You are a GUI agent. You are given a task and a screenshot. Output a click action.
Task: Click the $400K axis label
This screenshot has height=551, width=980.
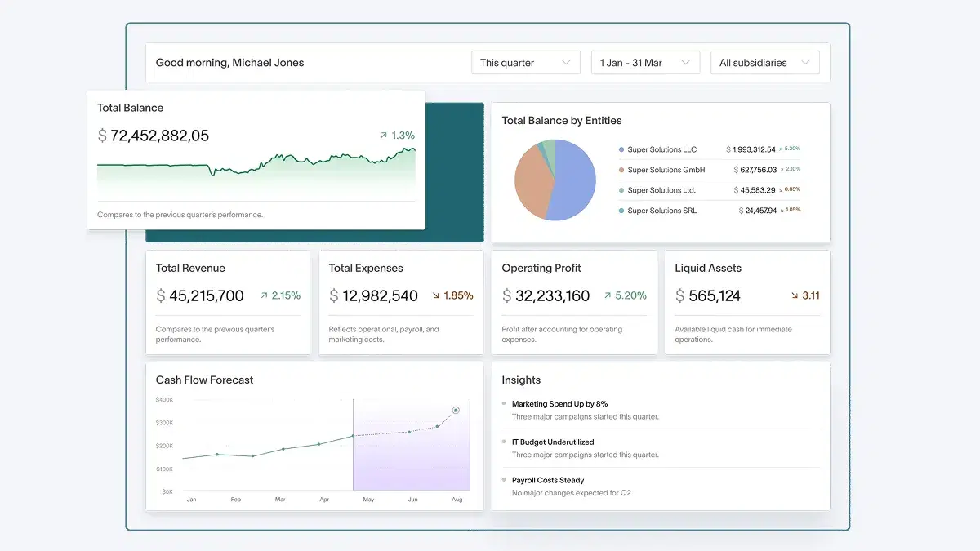[x=164, y=399]
